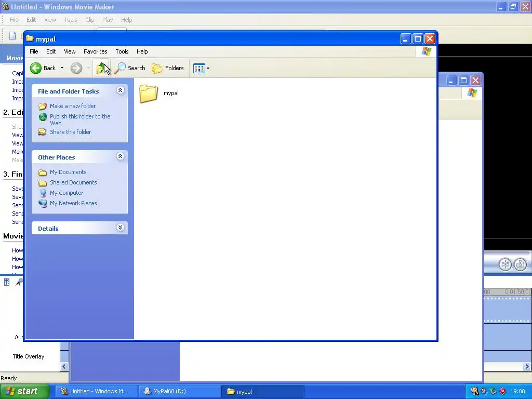The width and height of the screenshot is (532, 399).
Task: Go to My Computer in Other Places
Action: (66, 193)
